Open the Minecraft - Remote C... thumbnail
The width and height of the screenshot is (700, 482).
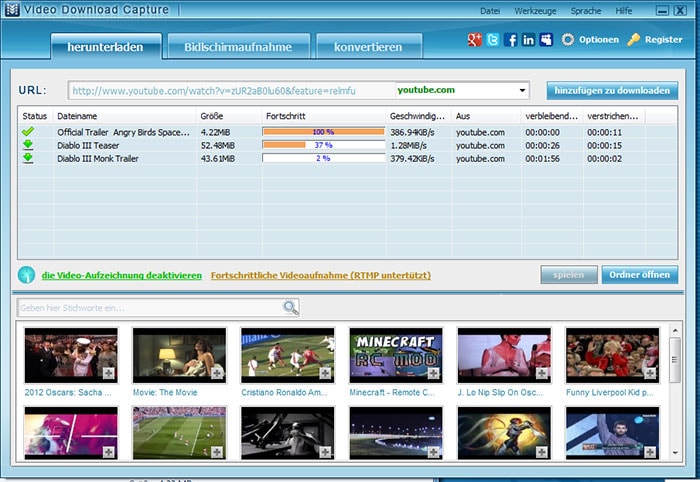click(x=396, y=356)
